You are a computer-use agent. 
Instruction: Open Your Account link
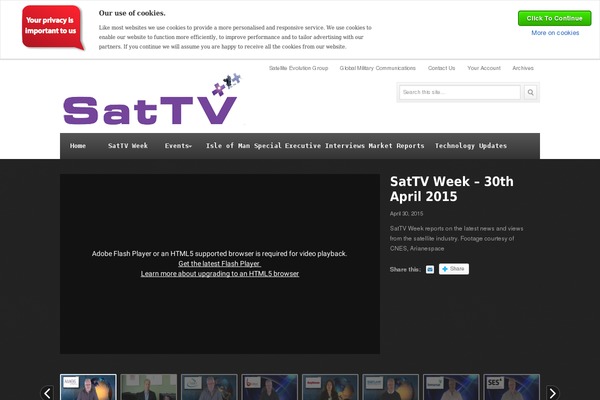coord(484,68)
